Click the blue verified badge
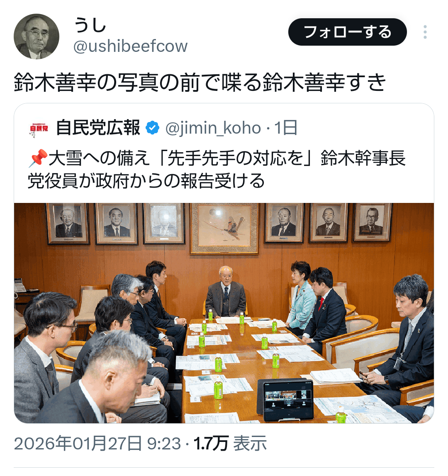Viewport: 448px width, 476px height. click(153, 128)
